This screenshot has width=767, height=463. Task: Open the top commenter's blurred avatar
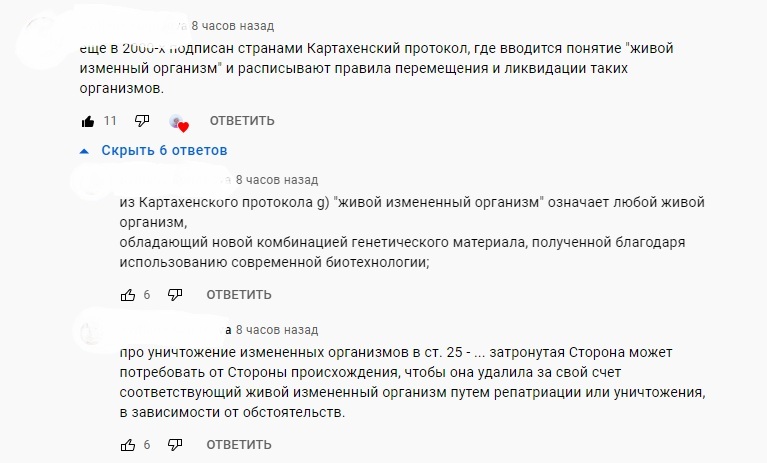(x=44, y=39)
